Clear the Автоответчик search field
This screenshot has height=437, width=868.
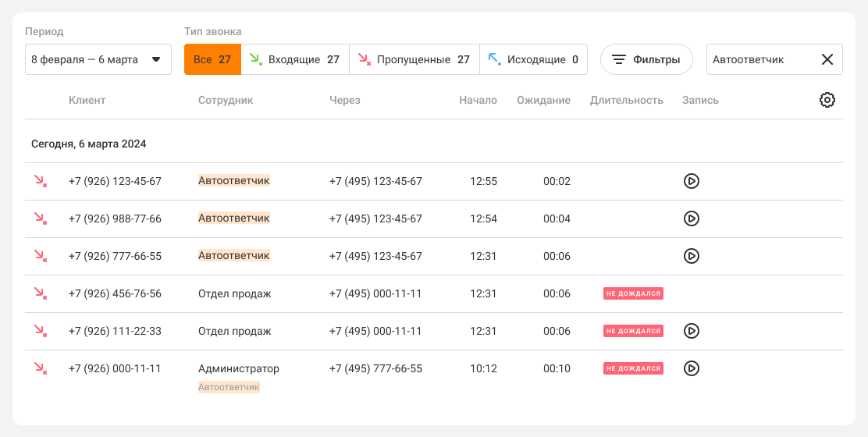click(827, 59)
